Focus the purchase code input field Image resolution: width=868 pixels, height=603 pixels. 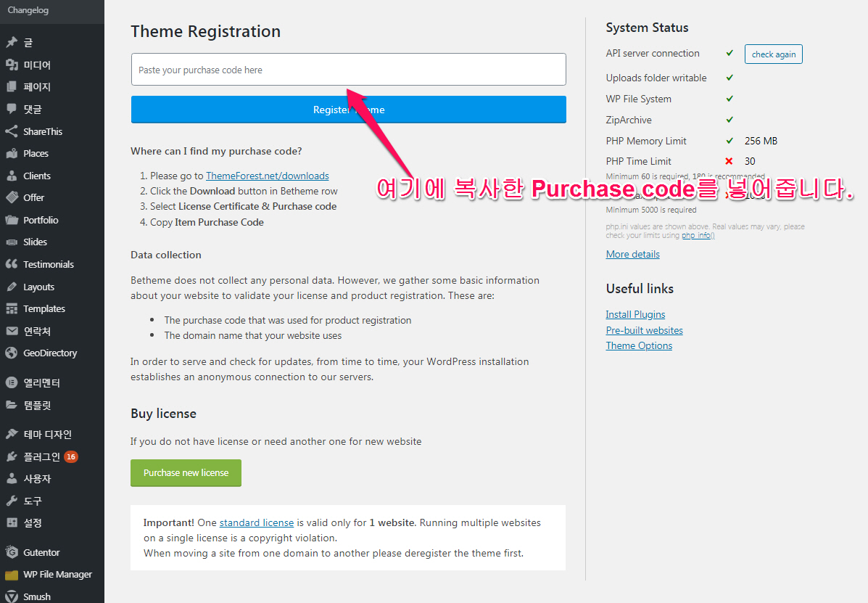pyautogui.click(x=348, y=70)
